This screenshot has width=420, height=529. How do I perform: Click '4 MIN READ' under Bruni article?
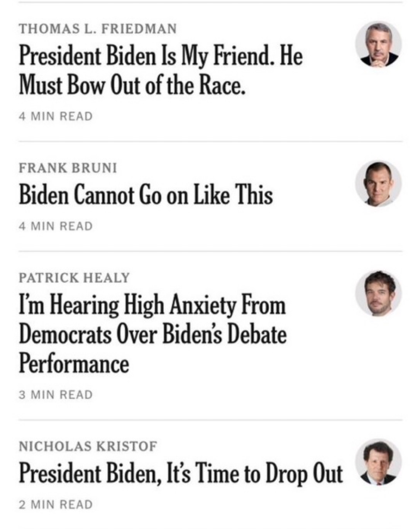click(x=56, y=226)
